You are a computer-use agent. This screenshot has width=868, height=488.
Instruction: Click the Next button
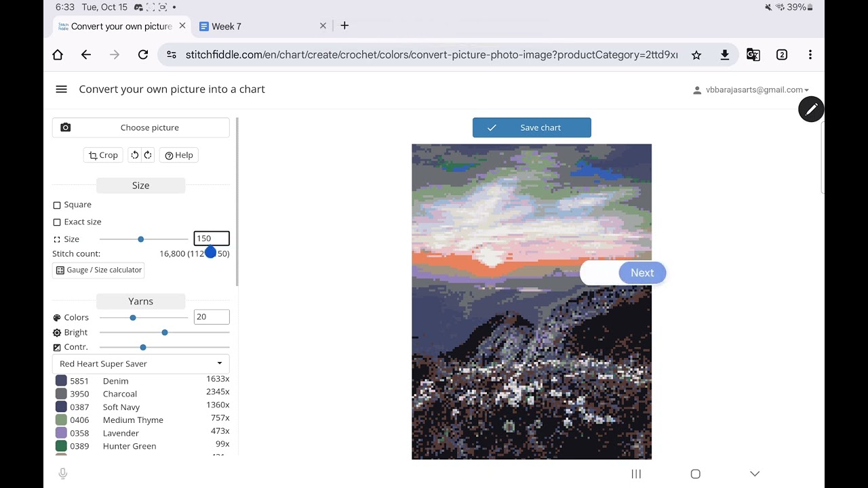[642, 273]
